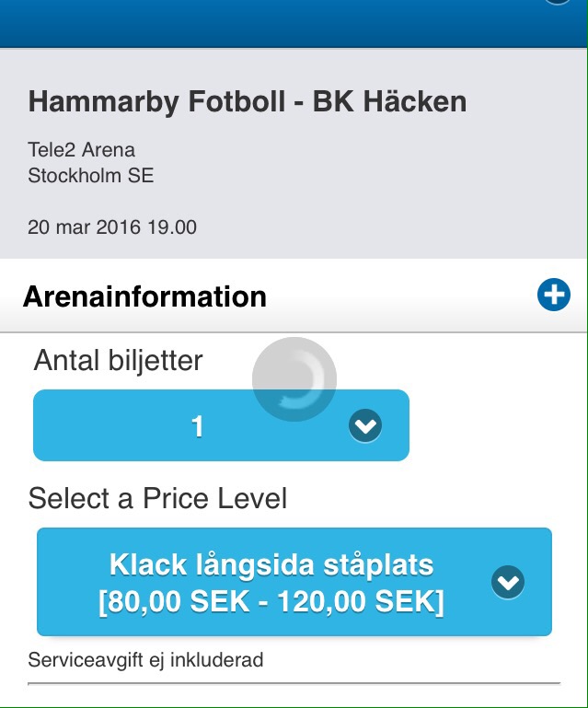Click the Select a Price Level label

pyautogui.click(x=157, y=498)
